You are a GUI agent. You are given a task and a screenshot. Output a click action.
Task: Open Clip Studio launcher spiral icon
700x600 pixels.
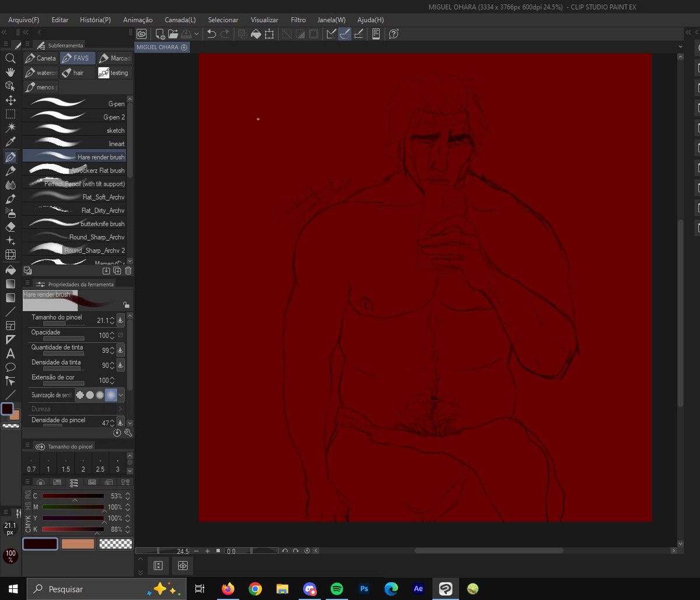point(141,34)
